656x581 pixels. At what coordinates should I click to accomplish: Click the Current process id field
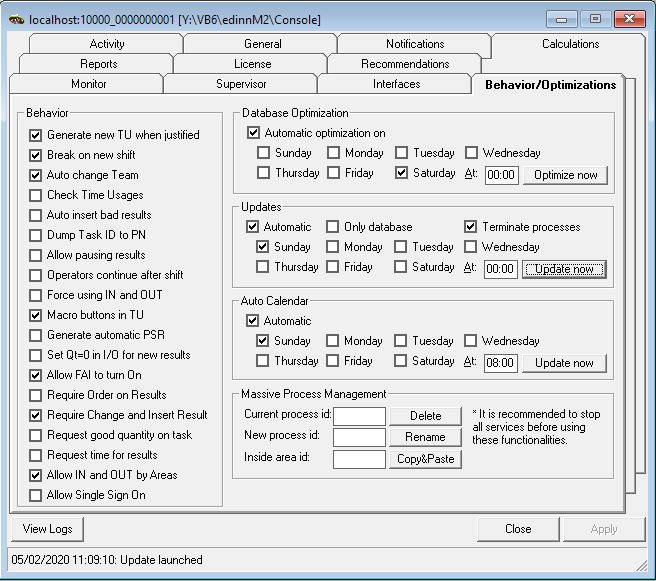point(359,416)
